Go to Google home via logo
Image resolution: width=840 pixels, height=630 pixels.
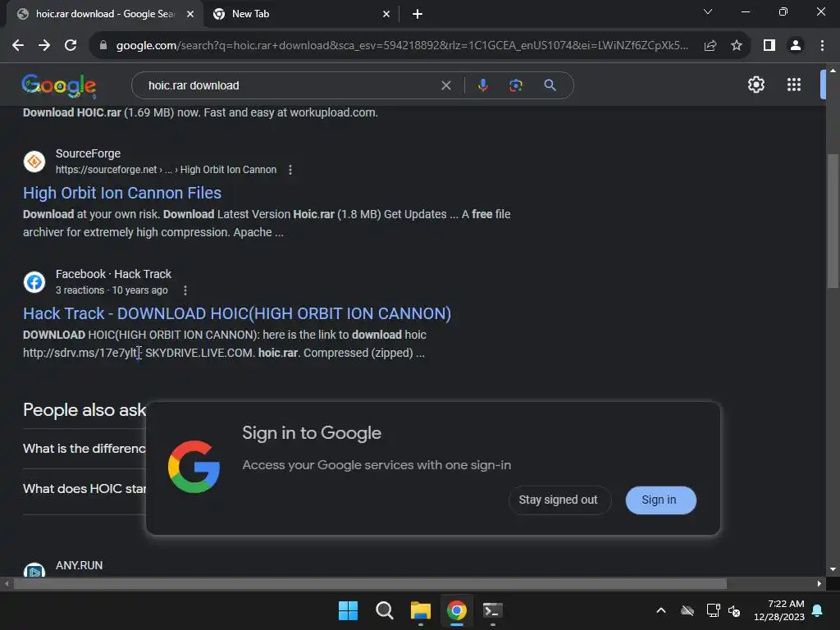coord(59,85)
